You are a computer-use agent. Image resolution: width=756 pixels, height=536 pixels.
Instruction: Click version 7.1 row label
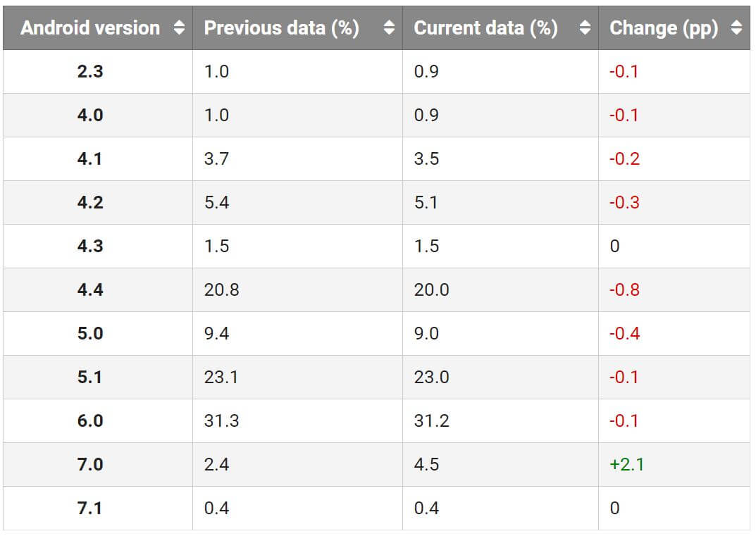(90, 509)
